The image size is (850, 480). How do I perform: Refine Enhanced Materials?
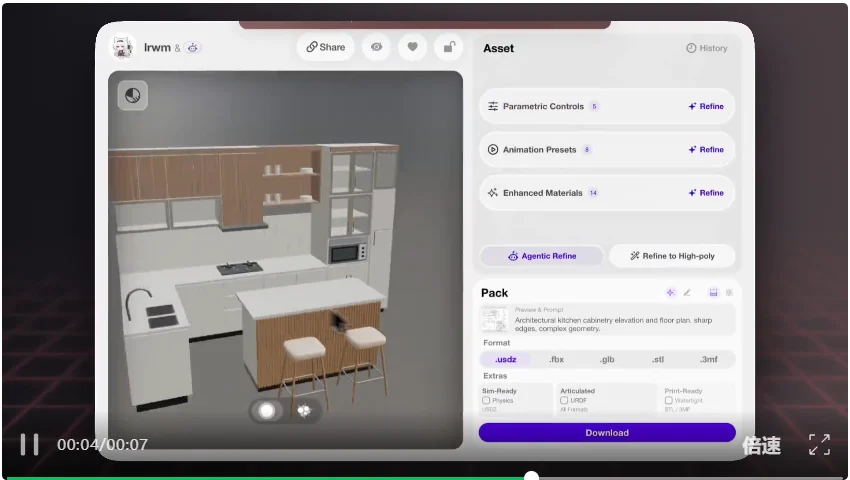click(x=706, y=193)
